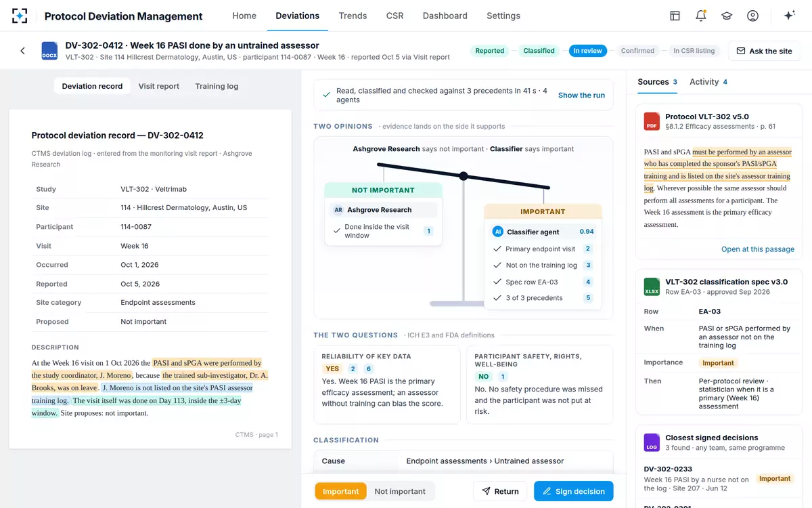
Task: Click the AI avatar for Classifier agent
Action: coord(498,232)
